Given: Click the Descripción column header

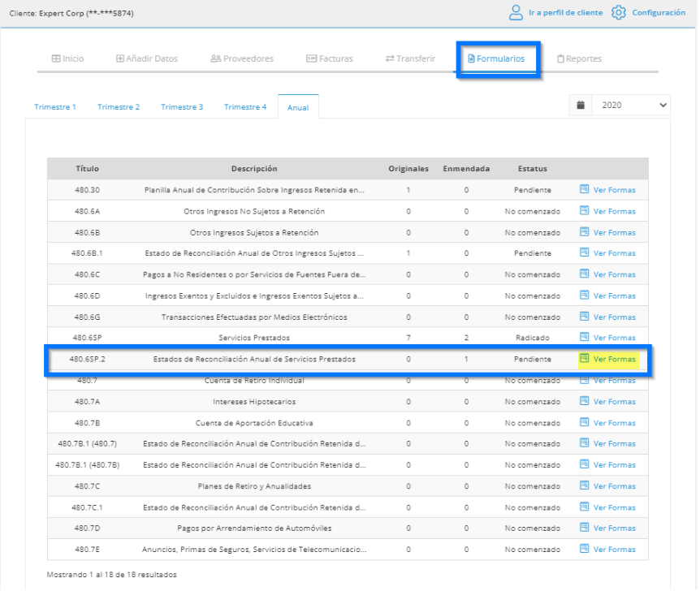Looking at the screenshot, I should point(255,169).
